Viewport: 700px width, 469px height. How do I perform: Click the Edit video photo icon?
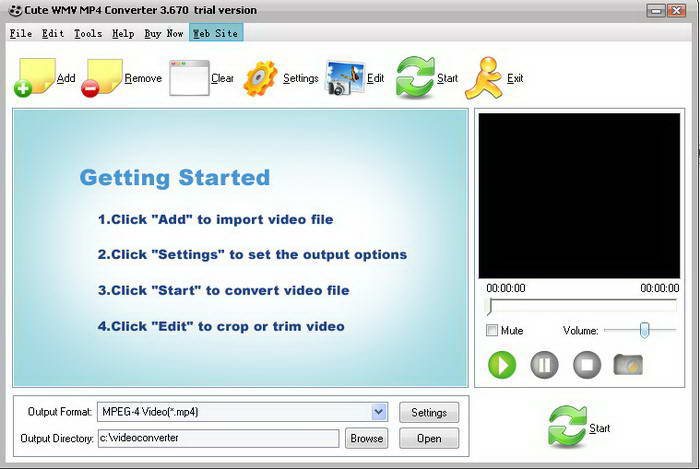(345, 78)
